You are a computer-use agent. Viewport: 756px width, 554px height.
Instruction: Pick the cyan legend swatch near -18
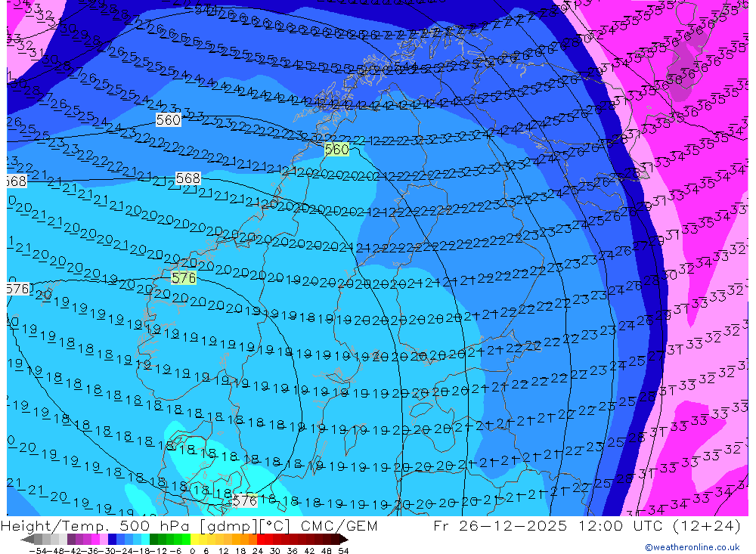(145, 539)
